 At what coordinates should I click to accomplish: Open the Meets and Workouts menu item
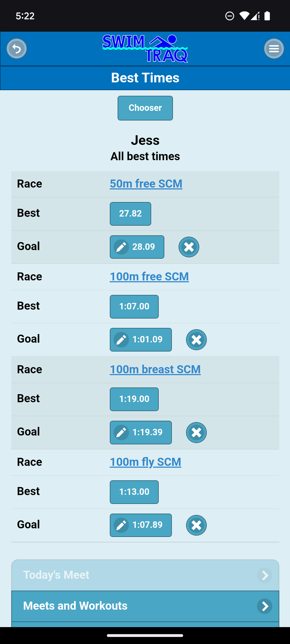(145, 606)
